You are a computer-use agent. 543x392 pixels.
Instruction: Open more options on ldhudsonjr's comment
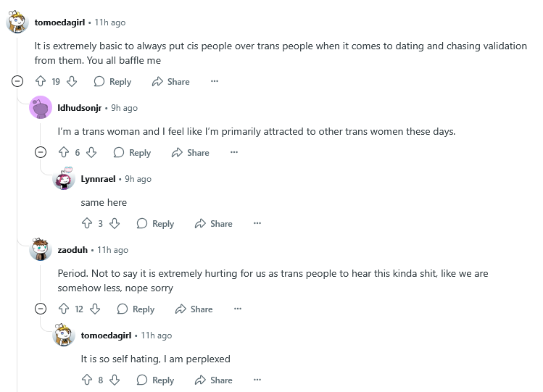(x=233, y=153)
